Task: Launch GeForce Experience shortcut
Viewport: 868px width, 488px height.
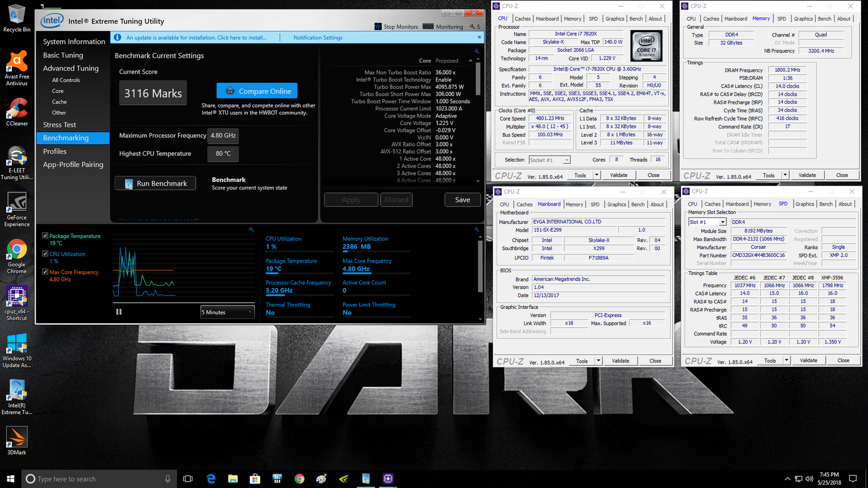Action: tap(17, 209)
